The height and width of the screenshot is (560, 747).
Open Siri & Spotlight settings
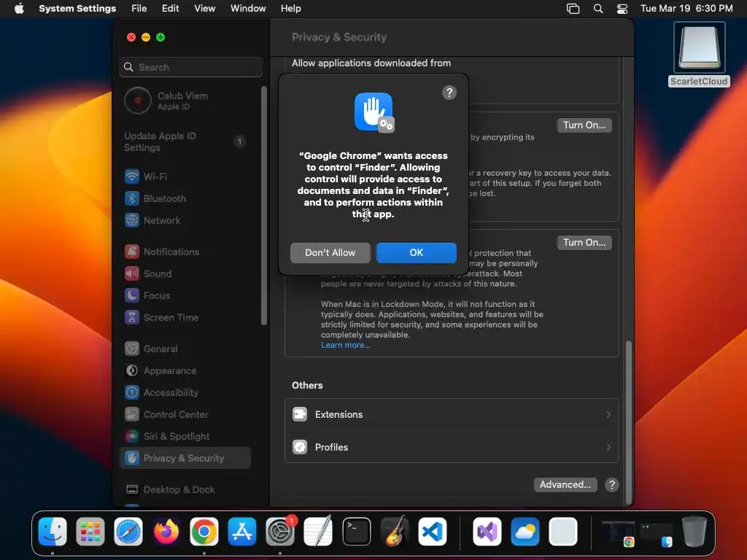coord(185,437)
